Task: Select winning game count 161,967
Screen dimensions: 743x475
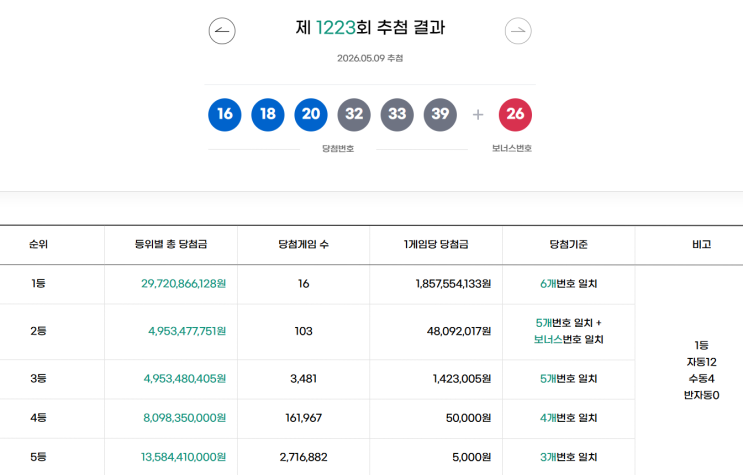Action: click(x=303, y=418)
